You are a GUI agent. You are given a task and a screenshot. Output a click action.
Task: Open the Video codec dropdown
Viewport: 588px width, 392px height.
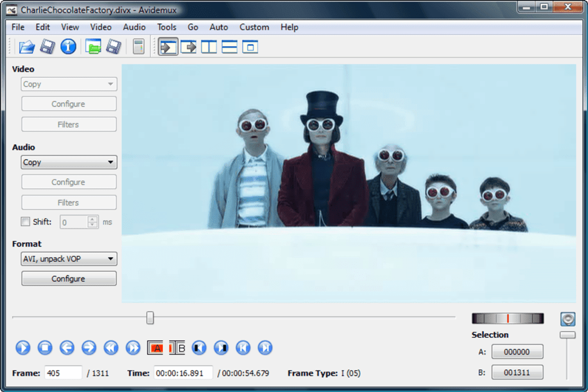(x=68, y=84)
